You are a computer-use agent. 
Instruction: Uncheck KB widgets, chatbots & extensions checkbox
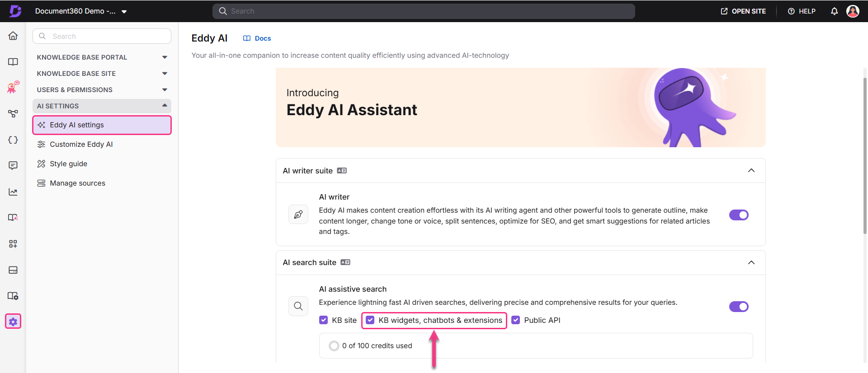(x=370, y=320)
